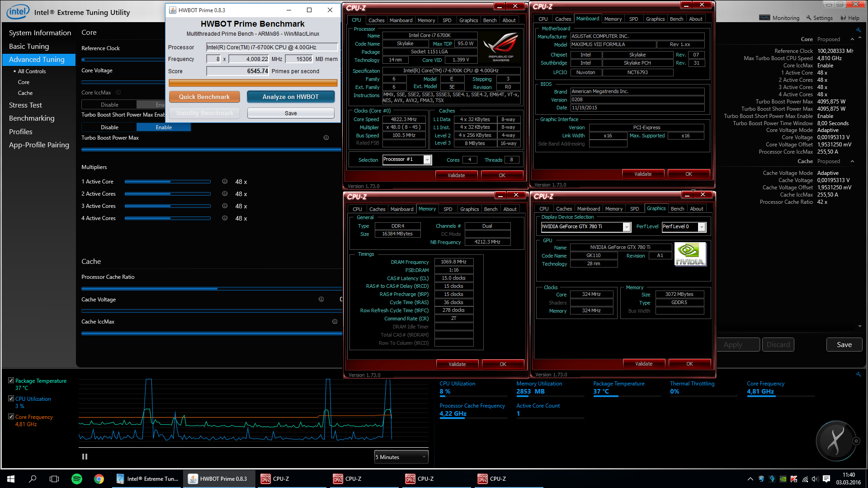
Task: Open Task View on taskbar
Action: 54,479
